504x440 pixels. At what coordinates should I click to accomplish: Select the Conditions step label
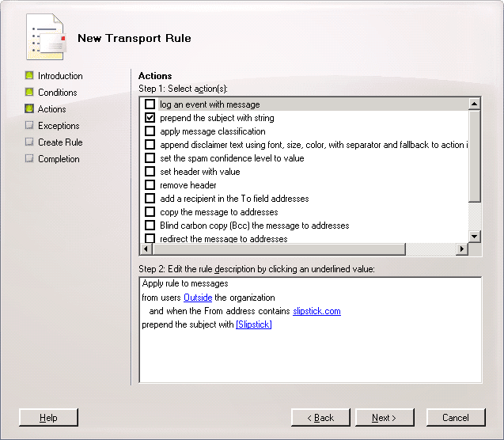58,93
